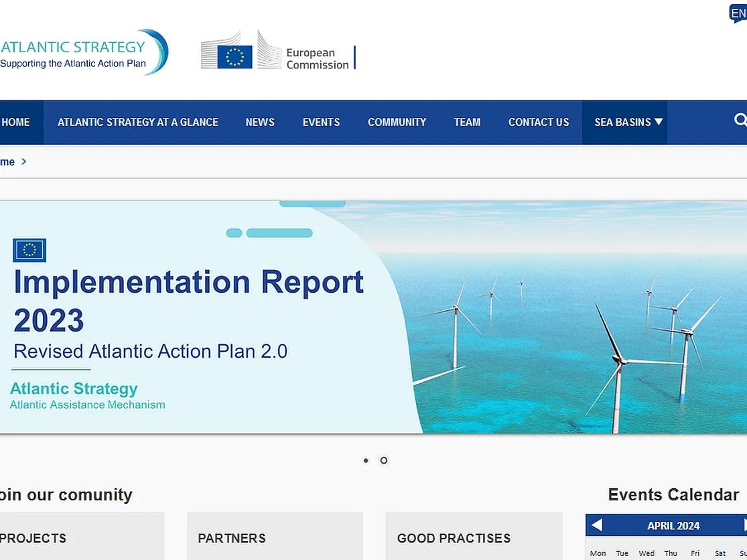Expand the SEA BASINS dropdown
747x560 pixels.
tap(624, 123)
